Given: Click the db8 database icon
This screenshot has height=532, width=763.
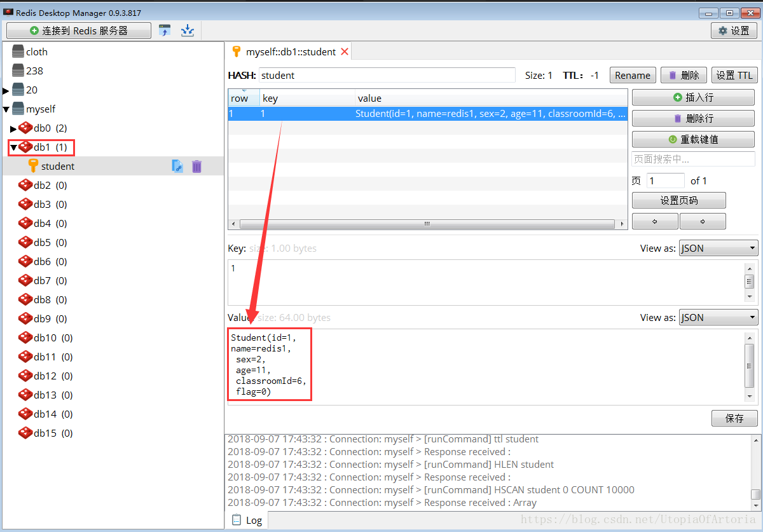Looking at the screenshot, I should (25, 299).
